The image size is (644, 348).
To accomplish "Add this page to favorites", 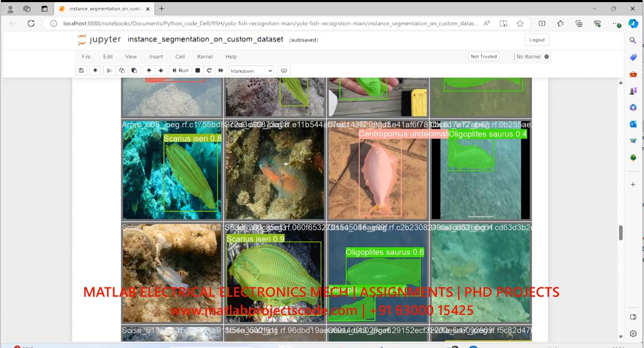I will (520, 23).
